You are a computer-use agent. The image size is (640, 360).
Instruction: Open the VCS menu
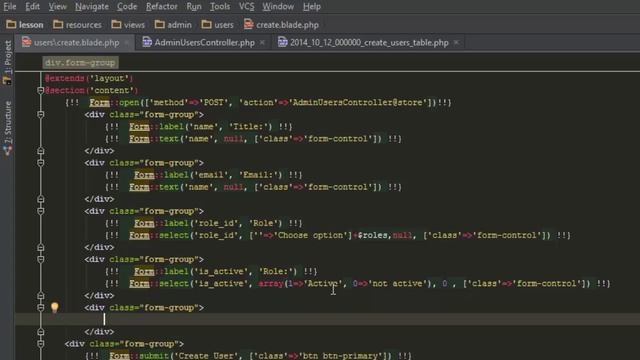pos(247,7)
